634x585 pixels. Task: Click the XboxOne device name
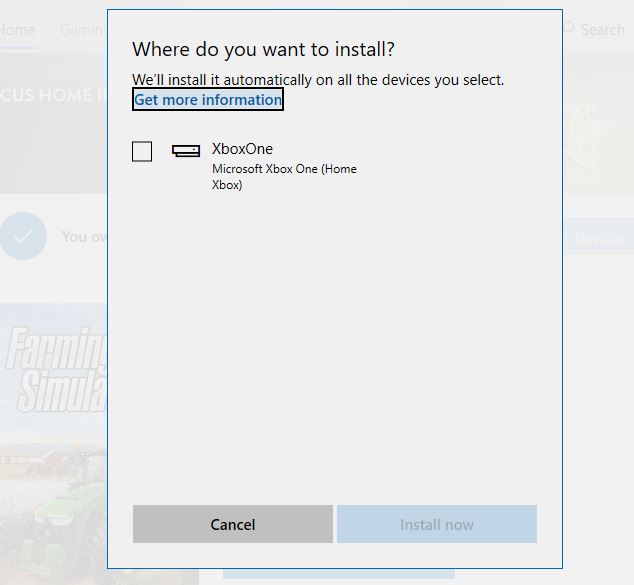242,149
